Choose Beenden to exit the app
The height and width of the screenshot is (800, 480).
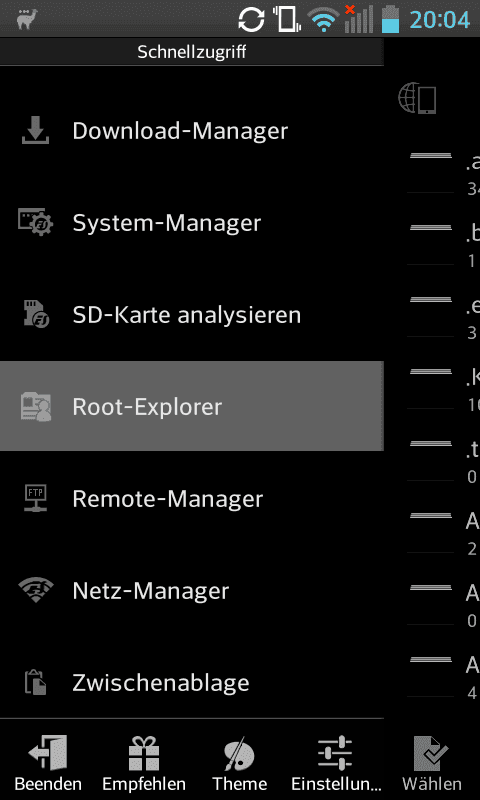tap(48, 763)
